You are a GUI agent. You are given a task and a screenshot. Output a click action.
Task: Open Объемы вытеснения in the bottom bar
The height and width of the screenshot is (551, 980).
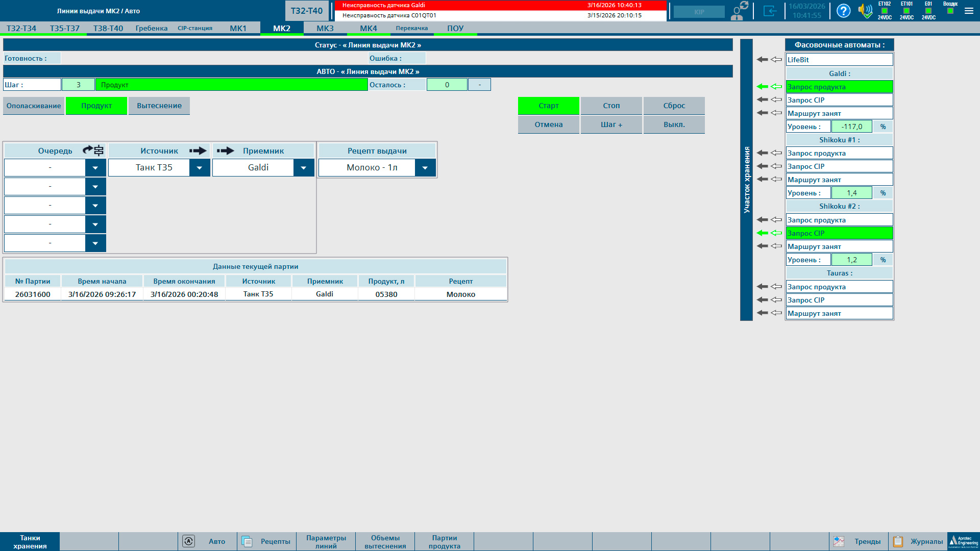pyautogui.click(x=385, y=541)
